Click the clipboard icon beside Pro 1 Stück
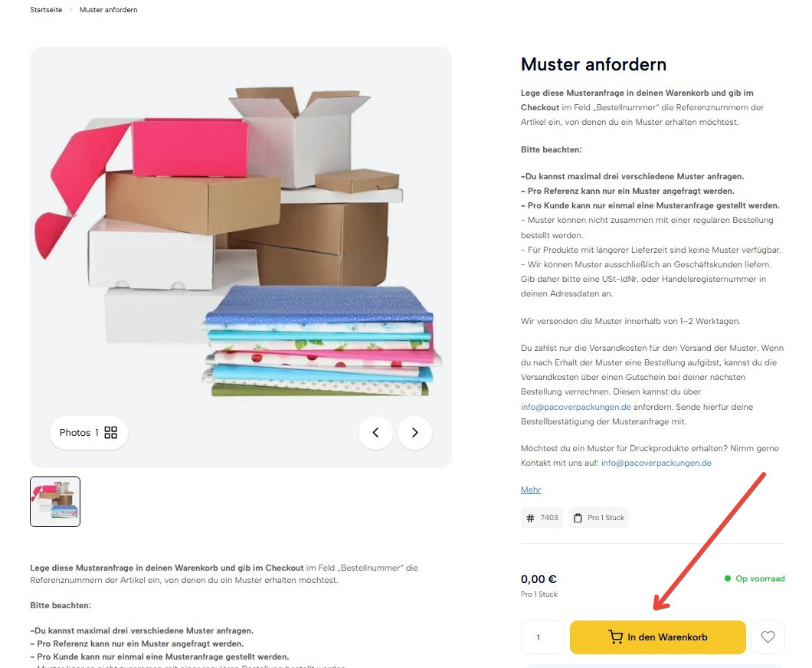Screen dimensions: 812x668 coord(578,518)
